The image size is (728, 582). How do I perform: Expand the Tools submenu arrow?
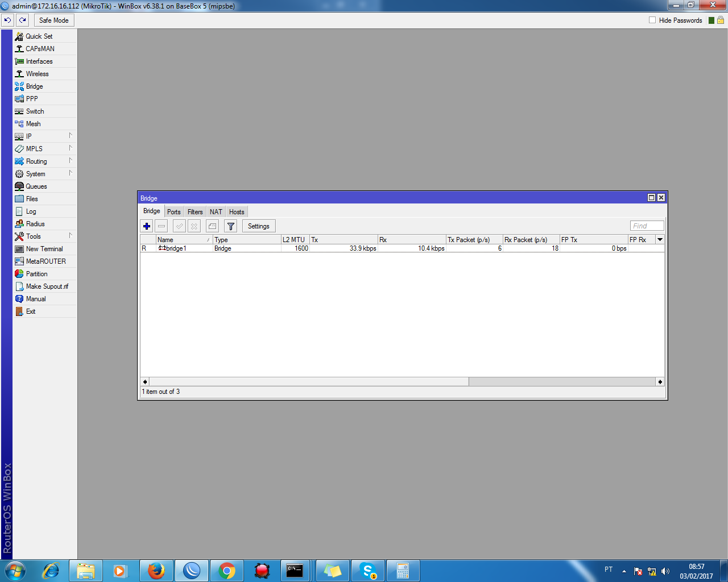(x=71, y=236)
